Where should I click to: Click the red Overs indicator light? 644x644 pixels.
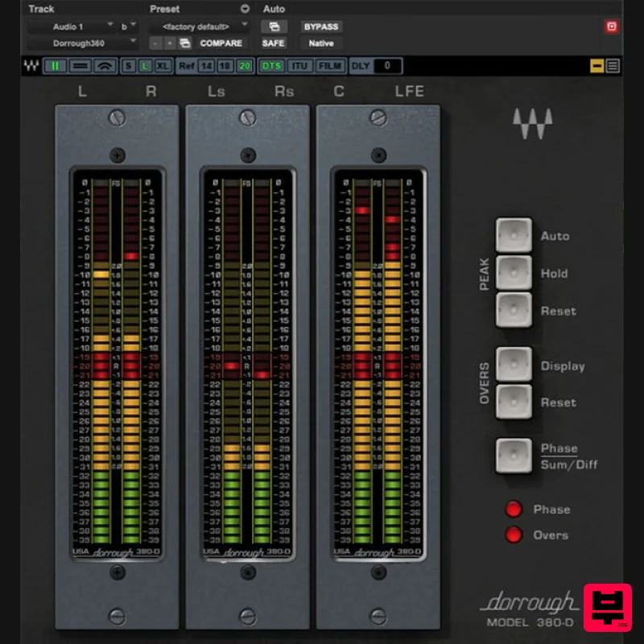(x=514, y=535)
